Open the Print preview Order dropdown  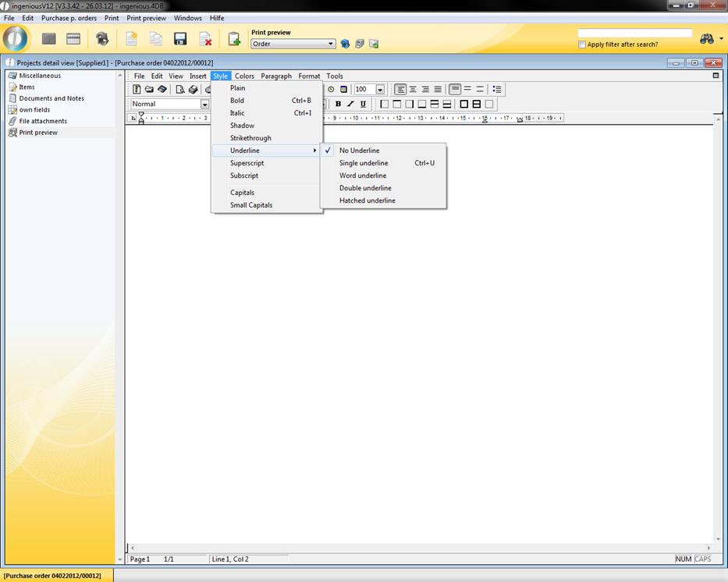(x=332, y=44)
